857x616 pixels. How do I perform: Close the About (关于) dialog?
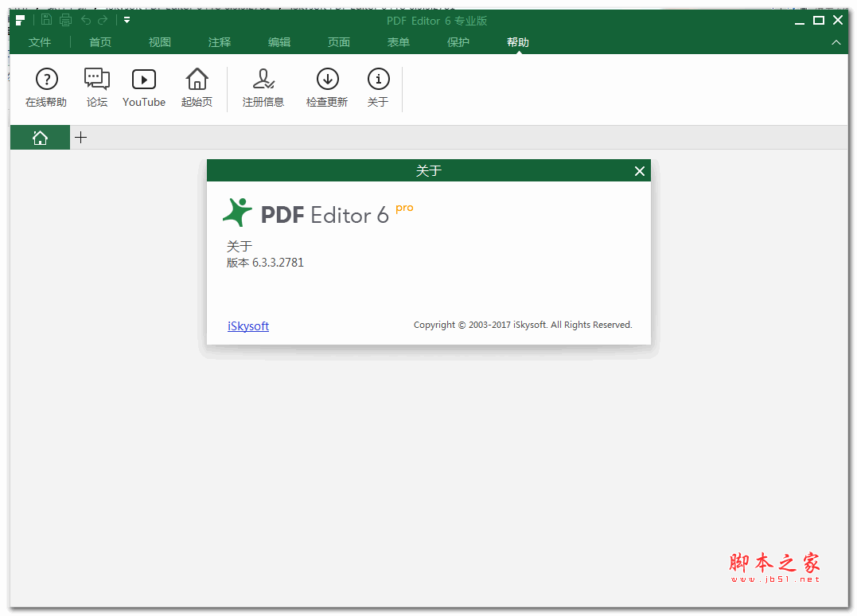click(640, 171)
